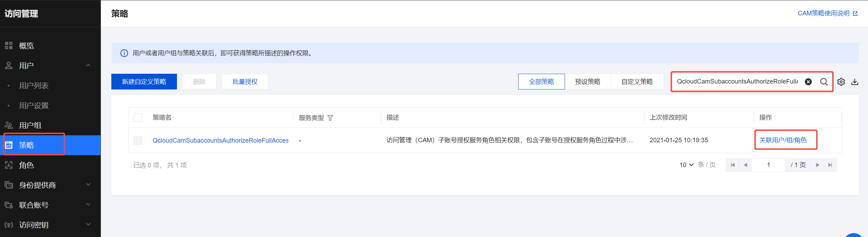Go to first page of results

pyautogui.click(x=733, y=165)
